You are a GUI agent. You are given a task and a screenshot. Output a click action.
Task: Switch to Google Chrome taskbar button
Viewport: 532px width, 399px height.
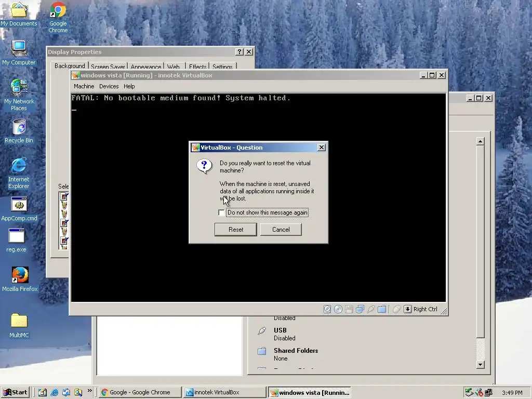tap(140, 392)
